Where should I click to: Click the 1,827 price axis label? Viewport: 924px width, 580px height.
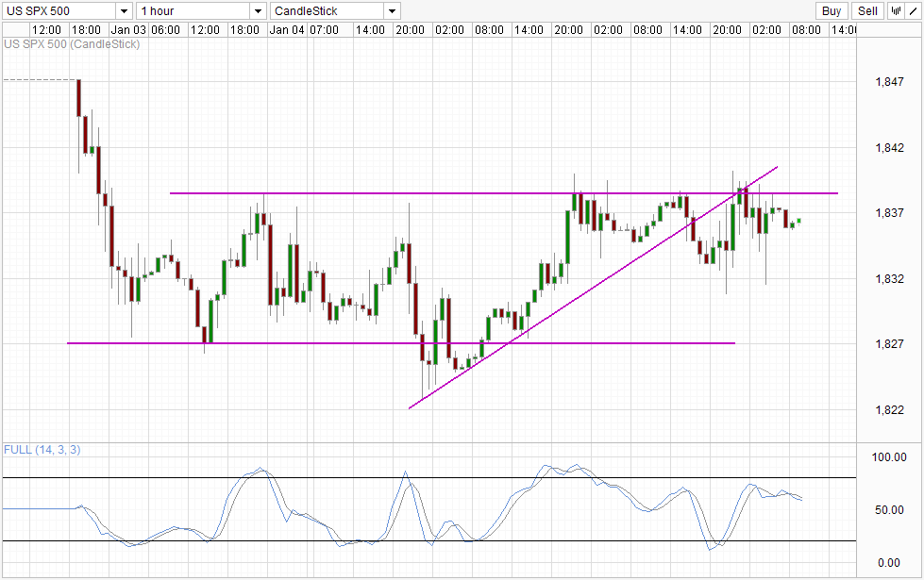pyautogui.click(x=889, y=344)
